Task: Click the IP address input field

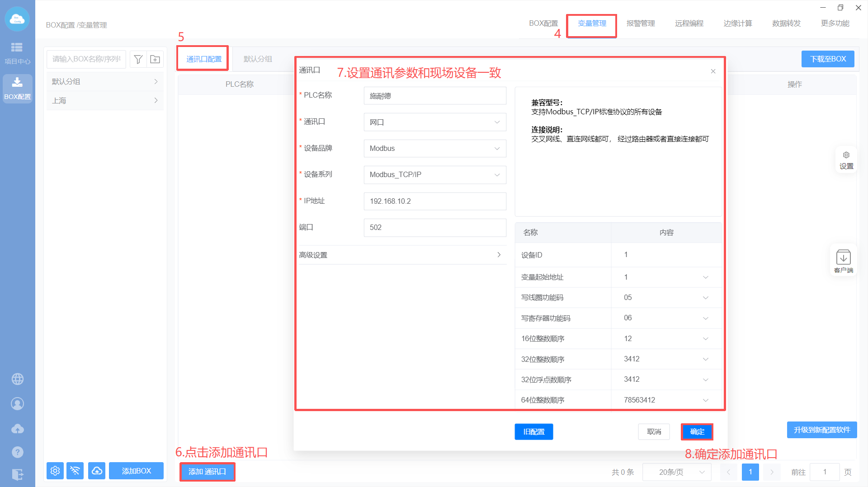Action: [434, 201]
